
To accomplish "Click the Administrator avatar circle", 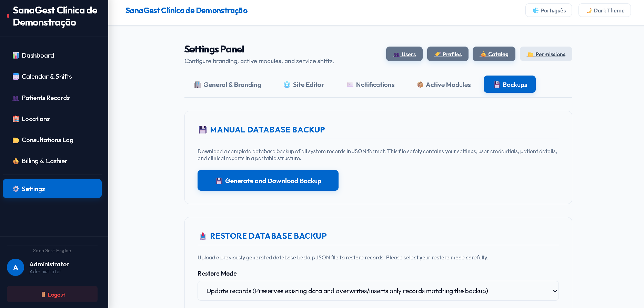I will [x=16, y=267].
